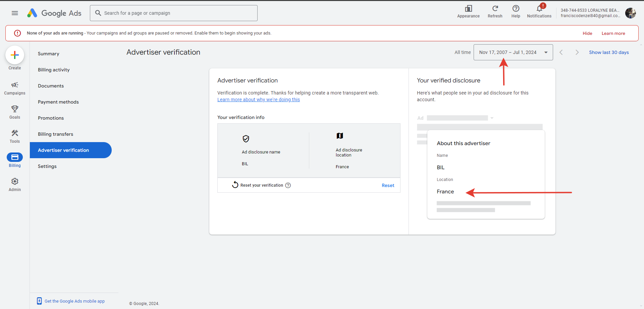The width and height of the screenshot is (644, 309).
Task: Click 'BIL' name in About this advertiser card
Action: (x=440, y=168)
